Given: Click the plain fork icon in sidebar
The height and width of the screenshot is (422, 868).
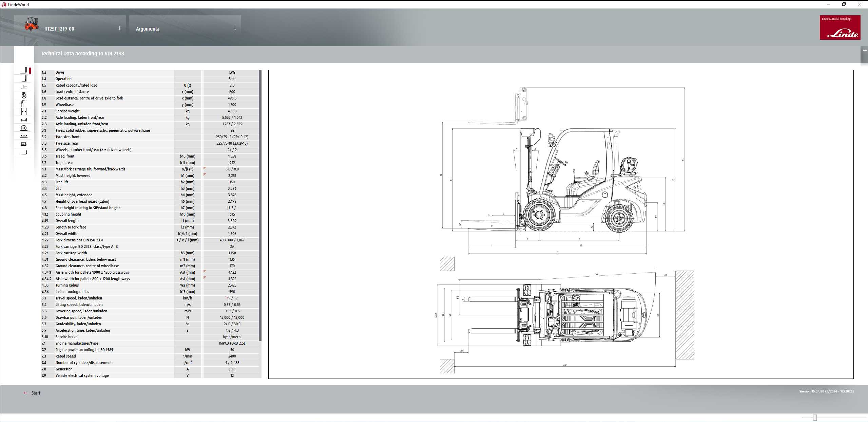Looking at the screenshot, I should (x=24, y=78).
